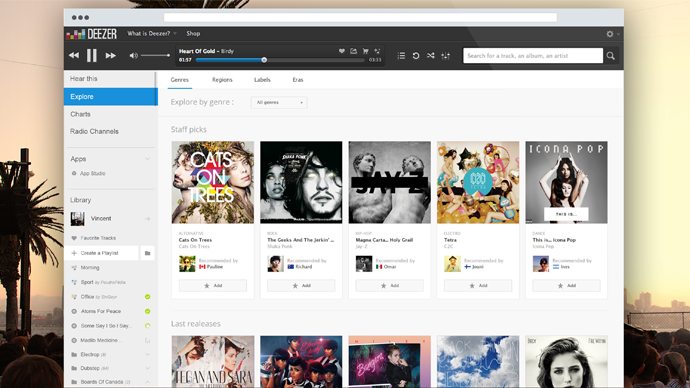Skip to the next track

[x=110, y=55]
